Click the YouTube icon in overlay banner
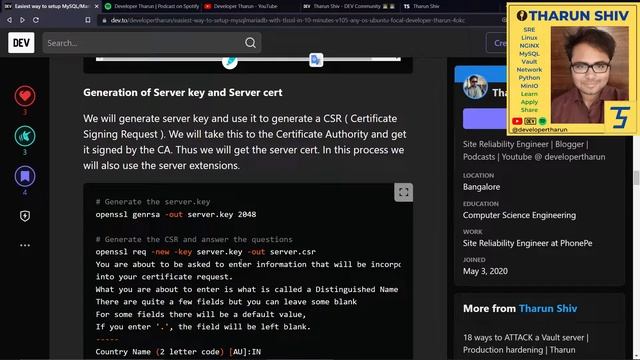The width and height of the screenshot is (640, 360). click(x=517, y=121)
